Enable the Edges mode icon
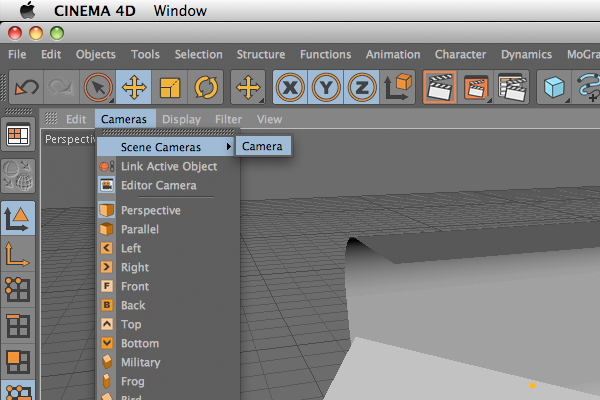 (x=18, y=326)
